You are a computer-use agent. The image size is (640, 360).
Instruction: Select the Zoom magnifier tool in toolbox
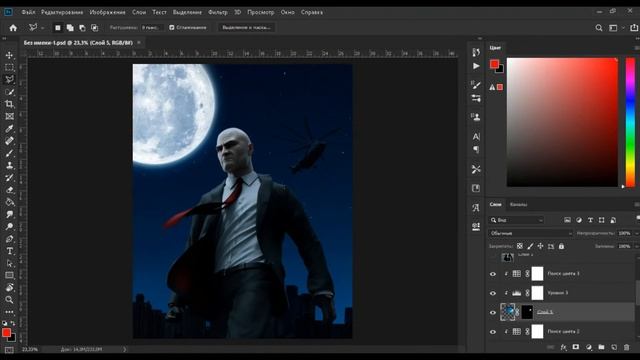click(x=9, y=300)
